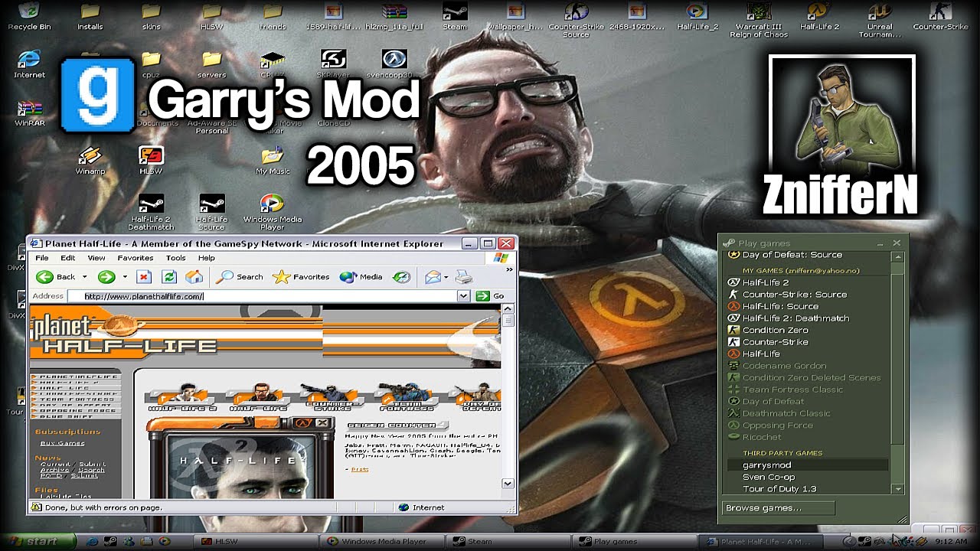Open the Unreal Tournament desktop icon
The height and width of the screenshot is (551, 980).
[880, 20]
